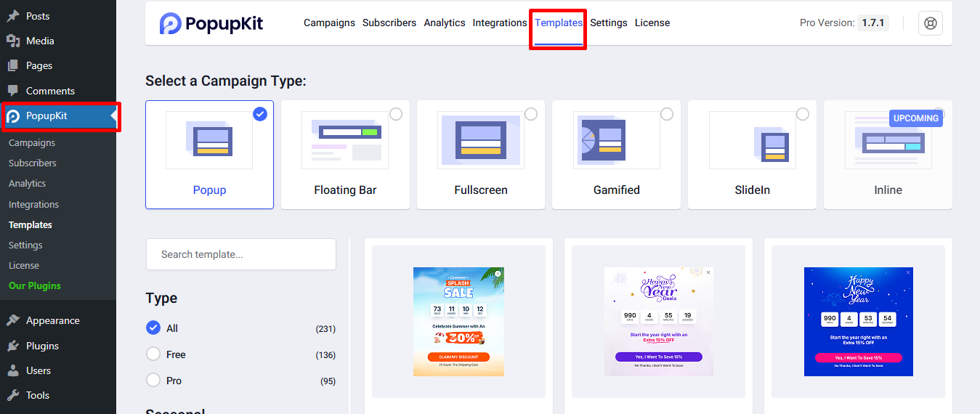Select the All type filter
This screenshot has width=980, height=414.
tap(153, 328)
